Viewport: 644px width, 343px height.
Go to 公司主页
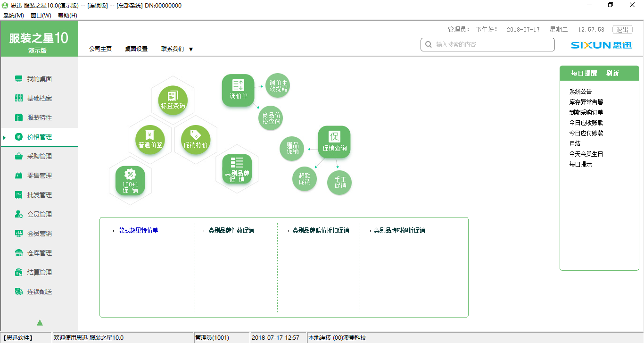(100, 49)
